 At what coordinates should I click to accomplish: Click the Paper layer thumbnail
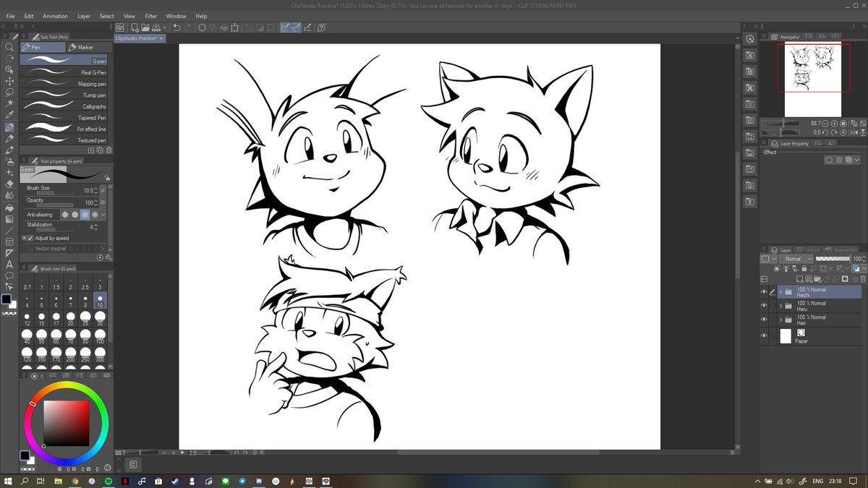[x=786, y=335]
